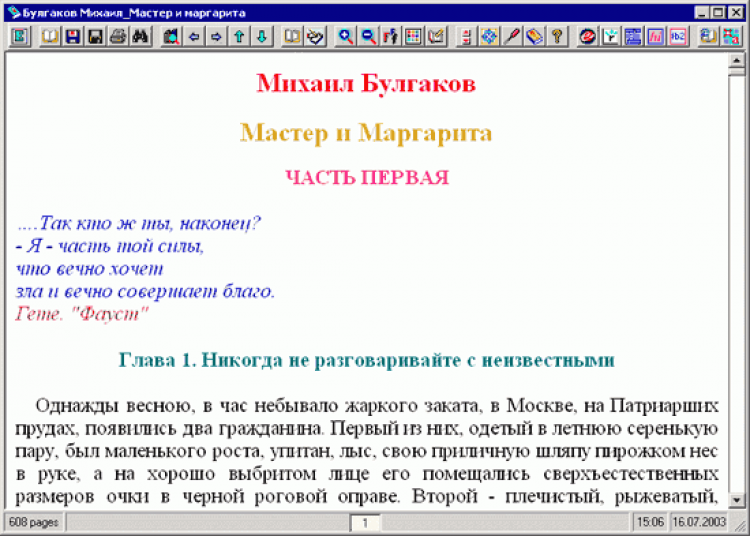Maximize the reader window
The height and width of the screenshot is (536, 750).
(718, 12)
